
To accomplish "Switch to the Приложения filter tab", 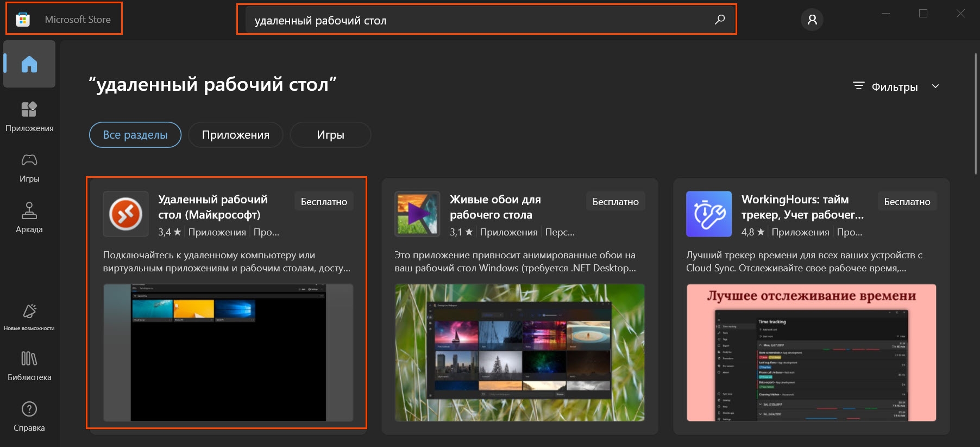I will point(235,135).
